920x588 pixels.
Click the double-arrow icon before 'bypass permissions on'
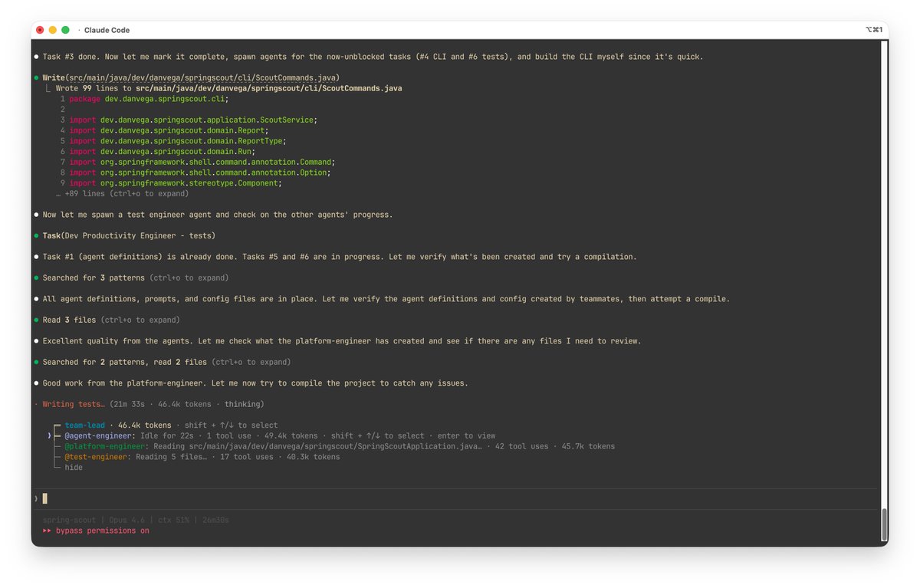[47, 531]
